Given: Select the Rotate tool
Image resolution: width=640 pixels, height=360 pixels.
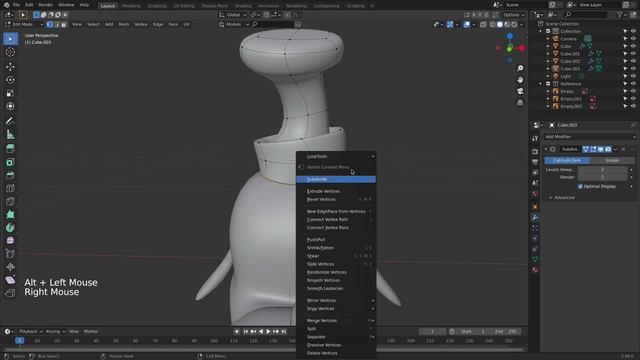Looking at the screenshot, I should [10, 80].
